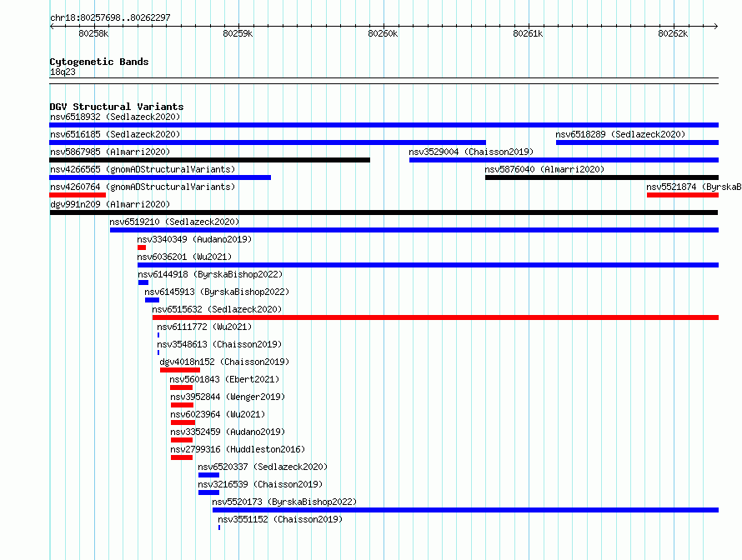This screenshot has width=742, height=560.
Task: Click the small red bar of nsv3340349
Action: tap(142, 247)
